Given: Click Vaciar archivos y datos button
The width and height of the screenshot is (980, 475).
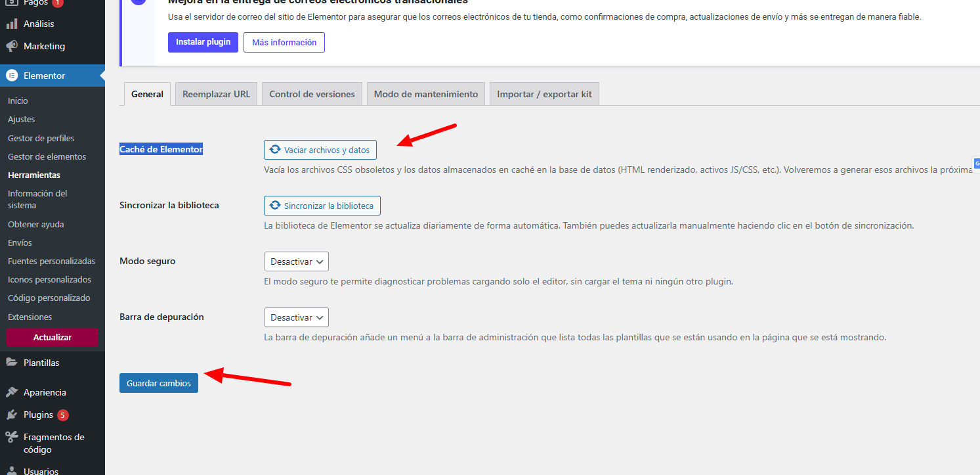Looking at the screenshot, I should click(x=320, y=150).
